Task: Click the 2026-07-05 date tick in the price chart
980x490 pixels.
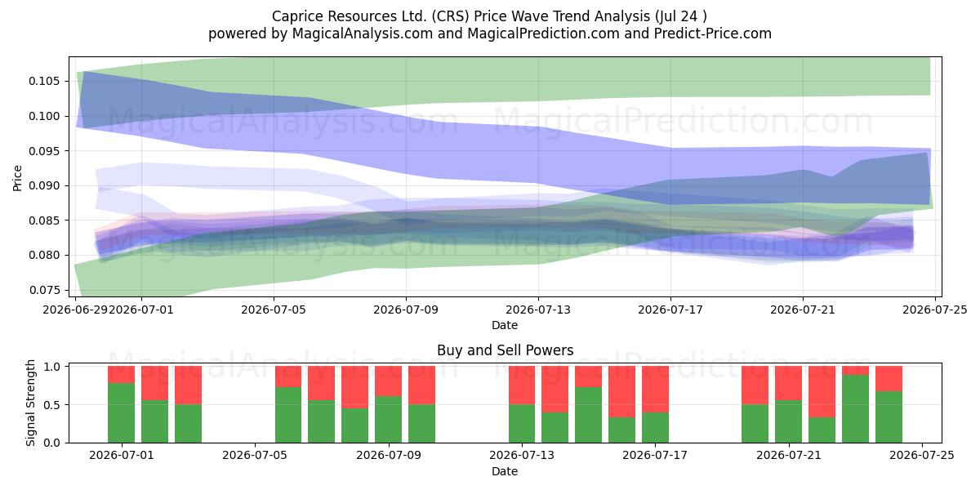Action: [274, 310]
